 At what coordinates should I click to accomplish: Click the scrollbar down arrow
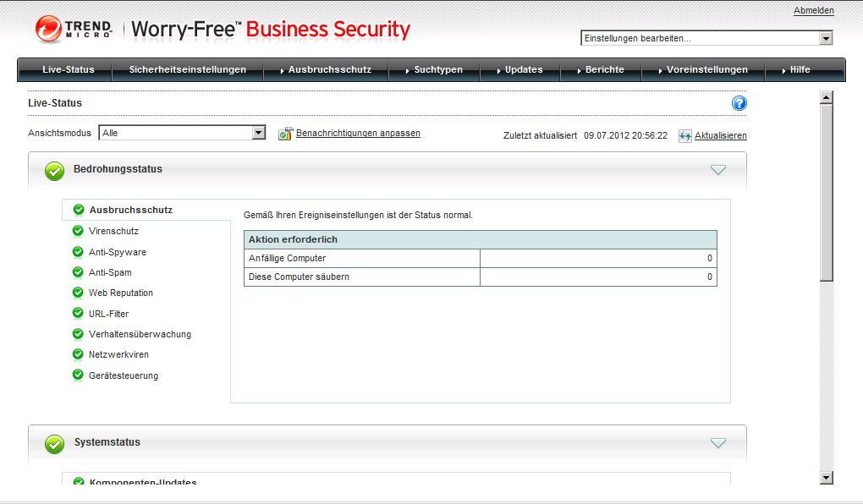click(x=827, y=478)
